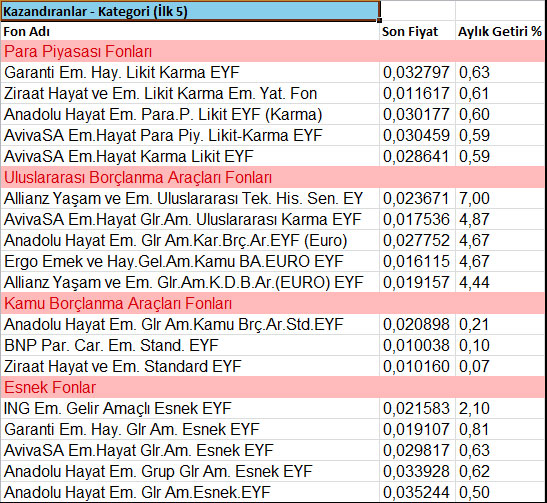547x503 pixels.
Task: Click the price cell 0,010038
Action: [x=417, y=345]
